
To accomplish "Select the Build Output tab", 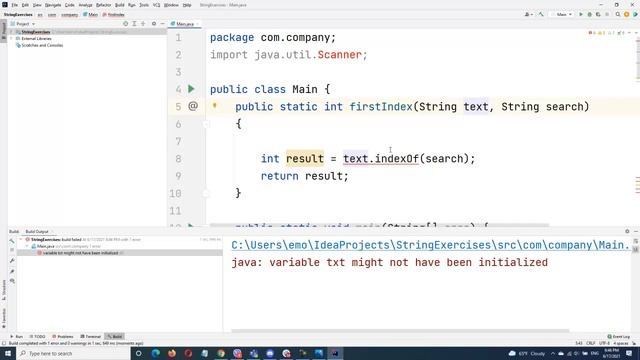I will tap(37, 231).
